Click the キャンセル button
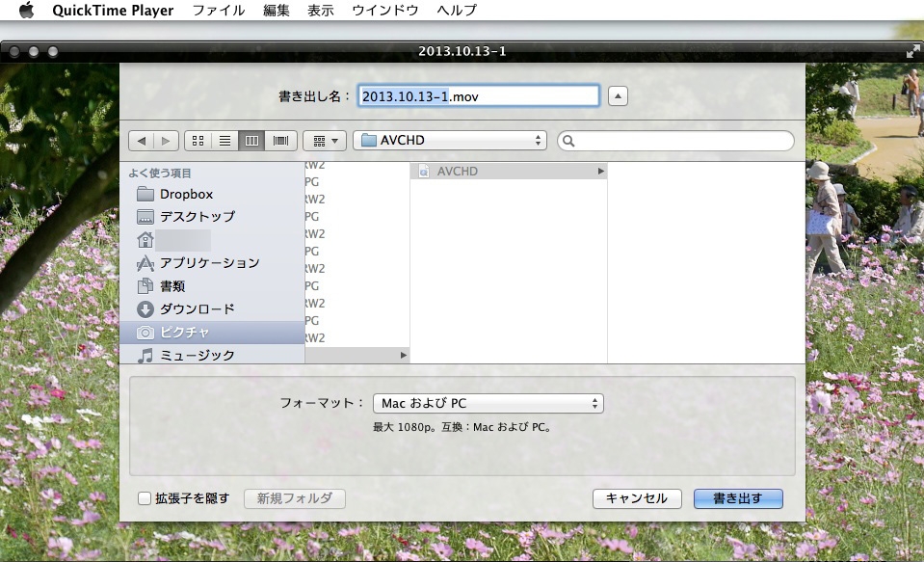This screenshot has height=562, width=924. pyautogui.click(x=637, y=498)
